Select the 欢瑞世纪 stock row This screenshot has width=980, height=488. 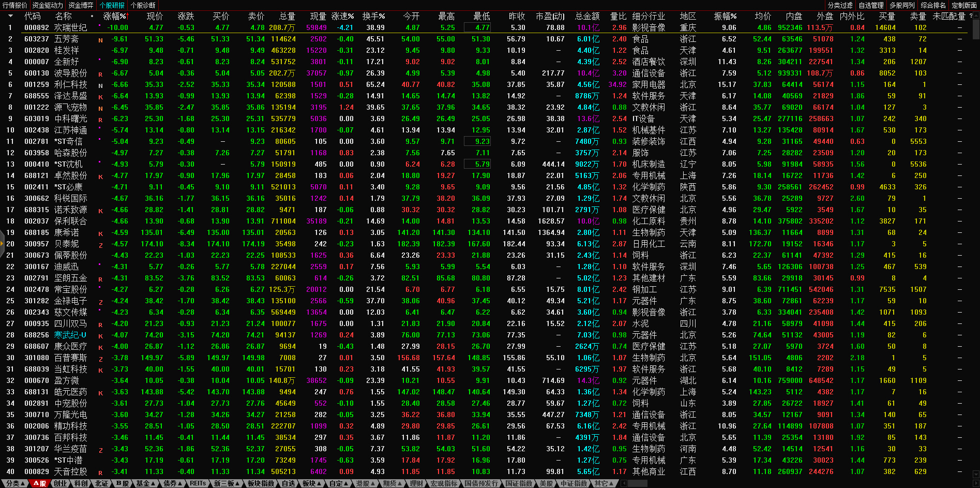(71, 28)
